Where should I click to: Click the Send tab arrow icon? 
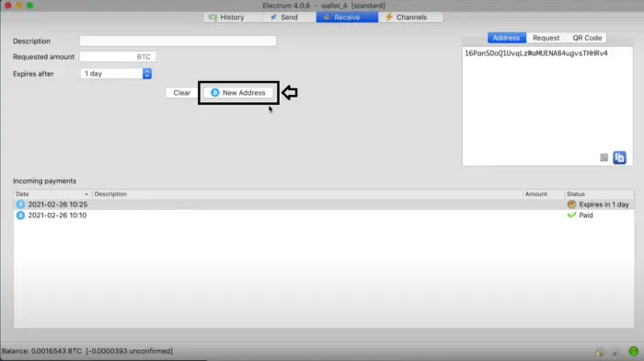pyautogui.click(x=273, y=17)
